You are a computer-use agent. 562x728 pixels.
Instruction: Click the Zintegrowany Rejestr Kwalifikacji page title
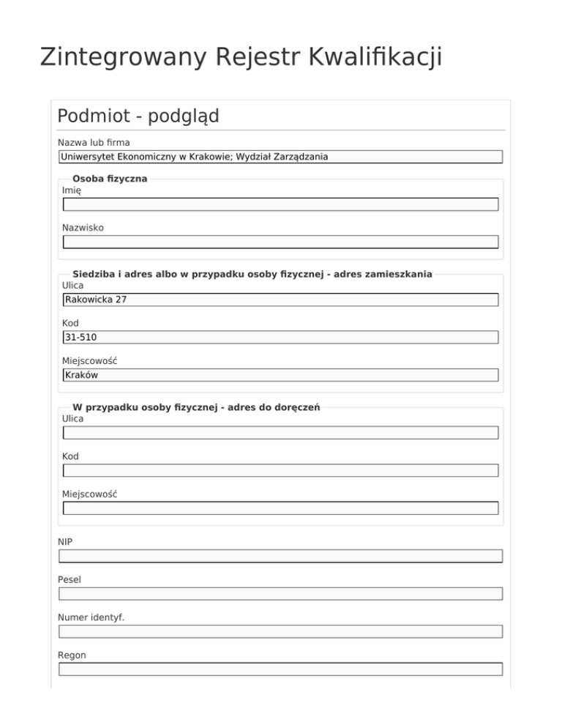coord(241,56)
